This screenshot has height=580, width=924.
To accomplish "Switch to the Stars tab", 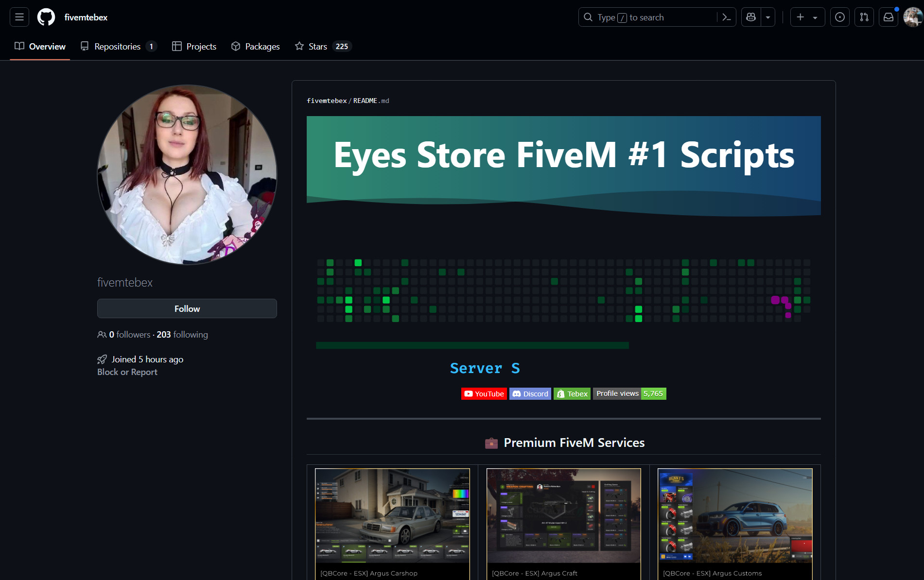I will point(323,46).
